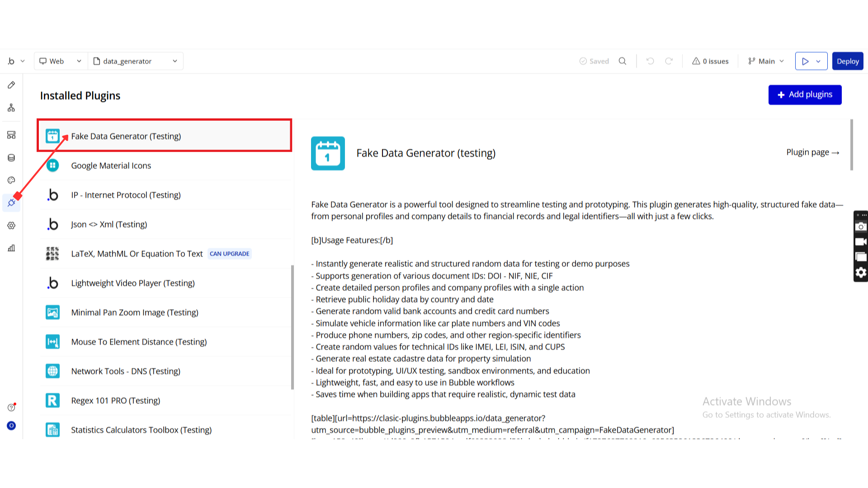Open the Settings gear icon in sidebar
The width and height of the screenshot is (868, 488).
pos(11,225)
